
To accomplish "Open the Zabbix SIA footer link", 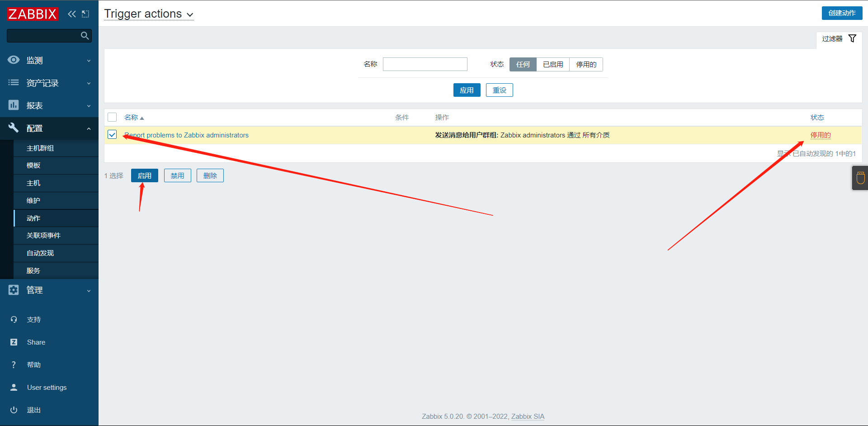I will pos(528,417).
